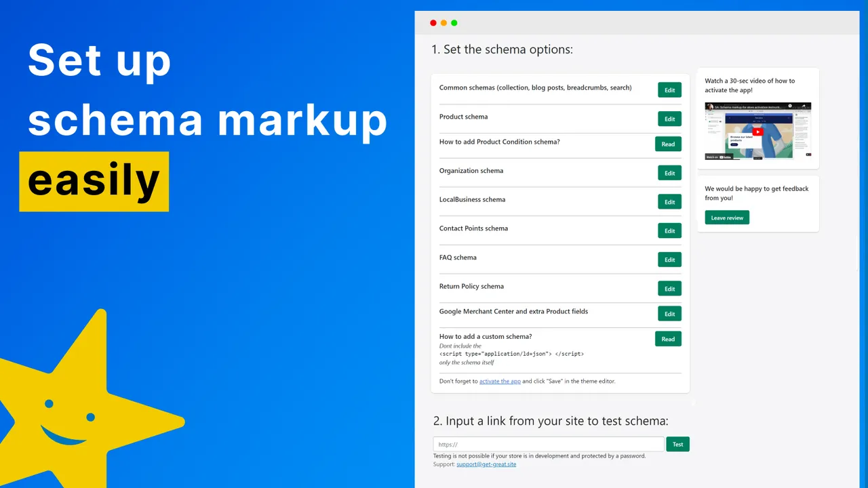
Task: Click the red traffic light dot
Action: click(433, 22)
